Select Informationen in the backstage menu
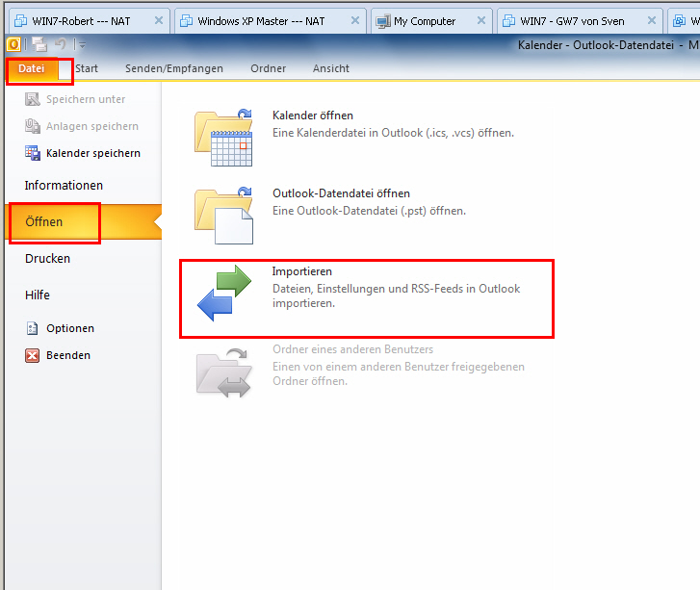 (x=64, y=185)
